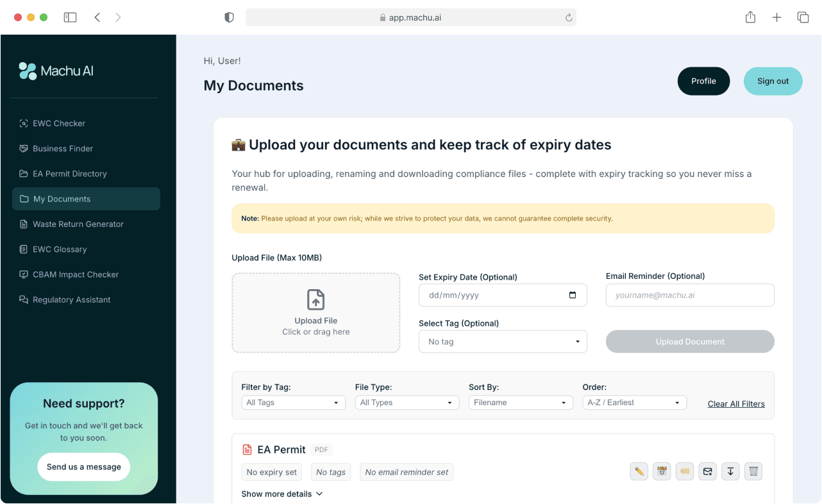Screen dimensions: 822x504
Task: Open the Select Tag 'No tag' dropdown
Action: [503, 342]
